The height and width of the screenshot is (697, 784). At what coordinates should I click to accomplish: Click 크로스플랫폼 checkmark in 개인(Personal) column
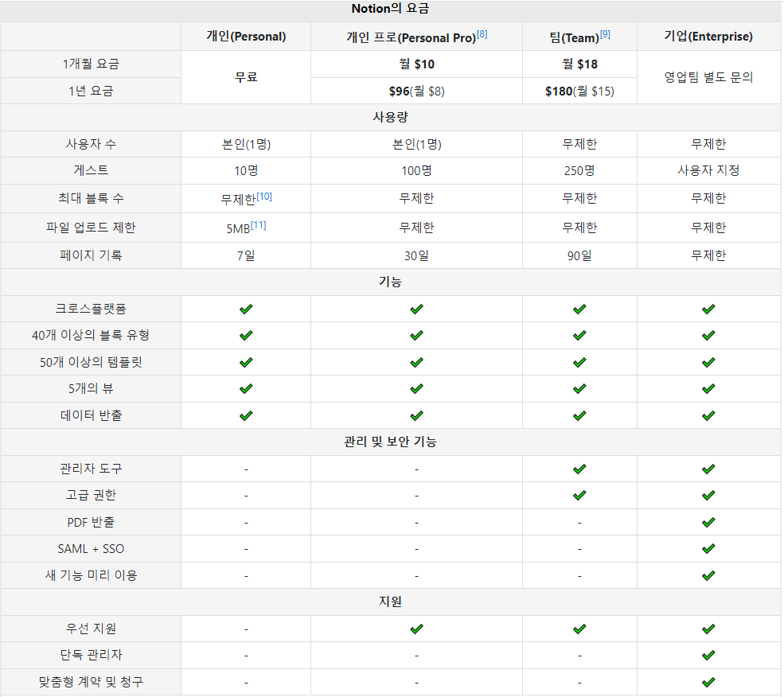pos(246,309)
